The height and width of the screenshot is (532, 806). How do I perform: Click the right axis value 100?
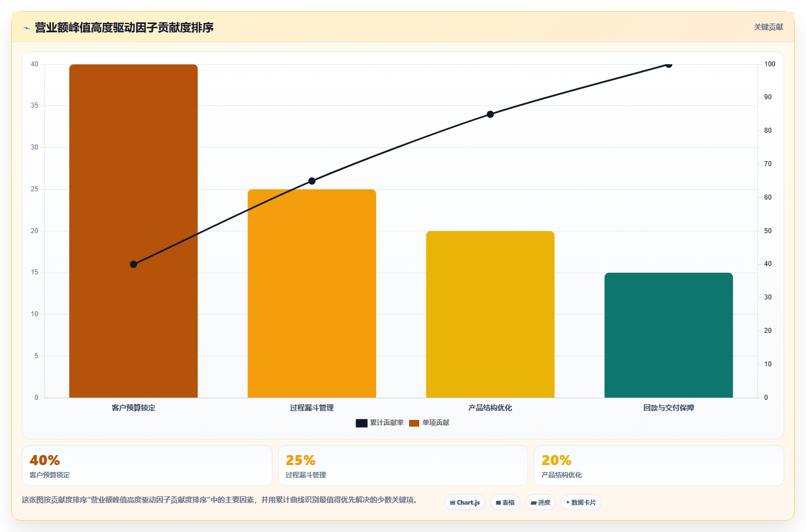[x=770, y=64]
